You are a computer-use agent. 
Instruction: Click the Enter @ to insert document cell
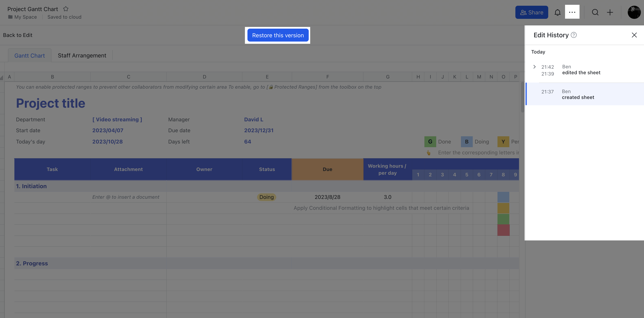(x=125, y=197)
